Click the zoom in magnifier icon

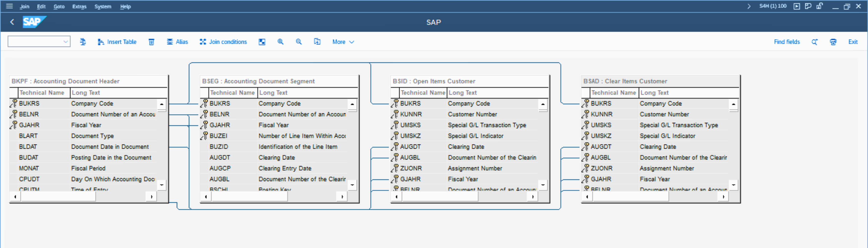click(x=280, y=42)
